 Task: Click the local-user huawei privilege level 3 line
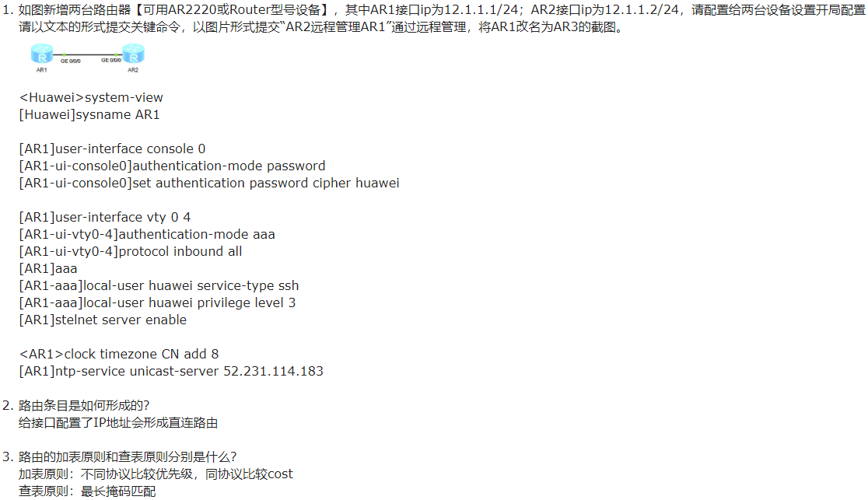tap(158, 303)
